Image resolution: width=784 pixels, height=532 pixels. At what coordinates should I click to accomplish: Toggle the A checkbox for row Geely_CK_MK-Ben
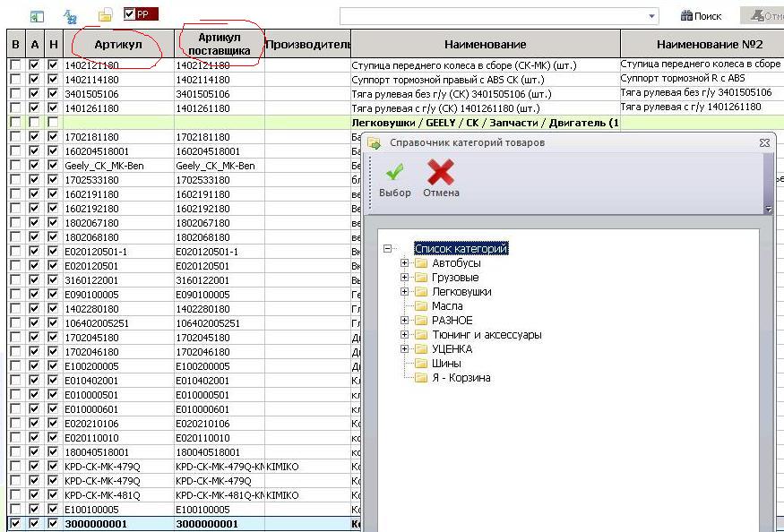click(34, 165)
